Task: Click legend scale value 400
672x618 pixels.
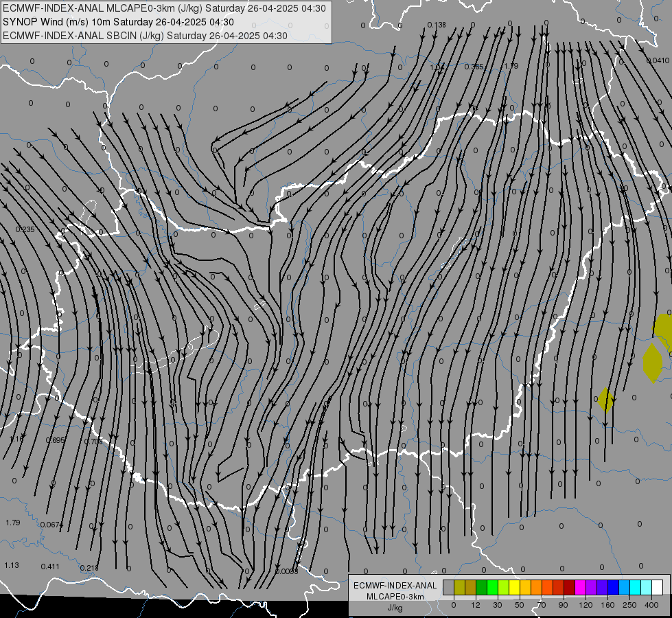Action: pos(651,605)
